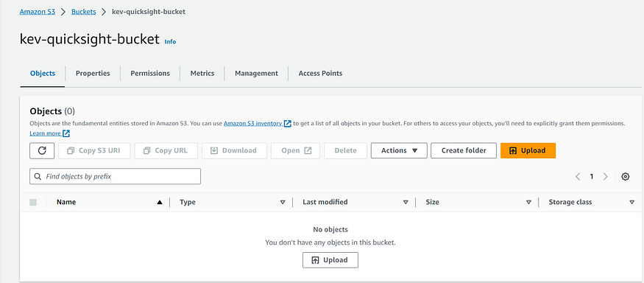Click Find objects by prefix field
The height and width of the screenshot is (283, 644).
point(115,176)
